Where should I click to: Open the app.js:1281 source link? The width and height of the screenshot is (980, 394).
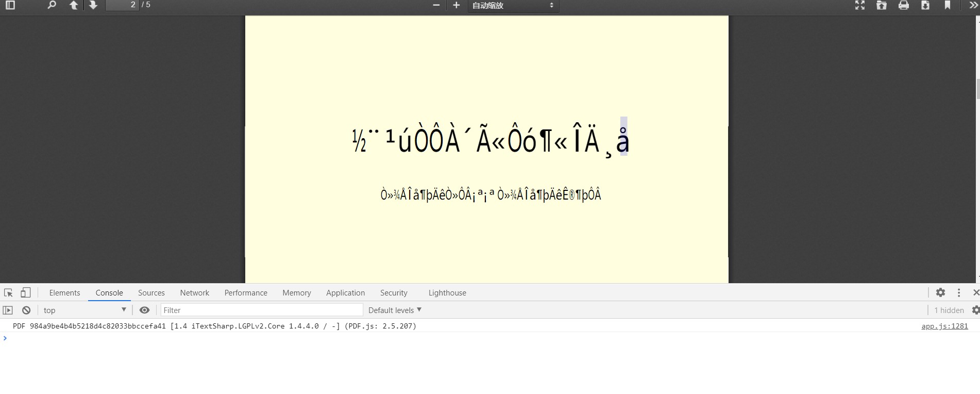coord(944,326)
